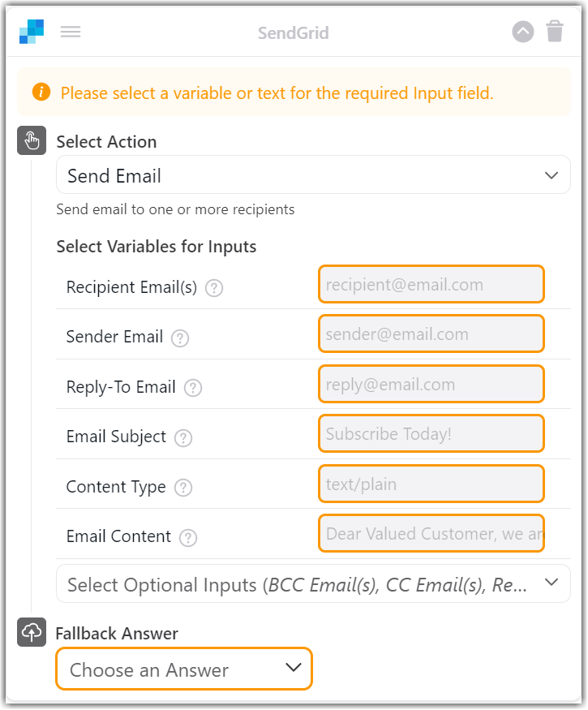Viewport: 588px width, 710px height.
Task: Click the hamburger menu icon
Action: [71, 32]
